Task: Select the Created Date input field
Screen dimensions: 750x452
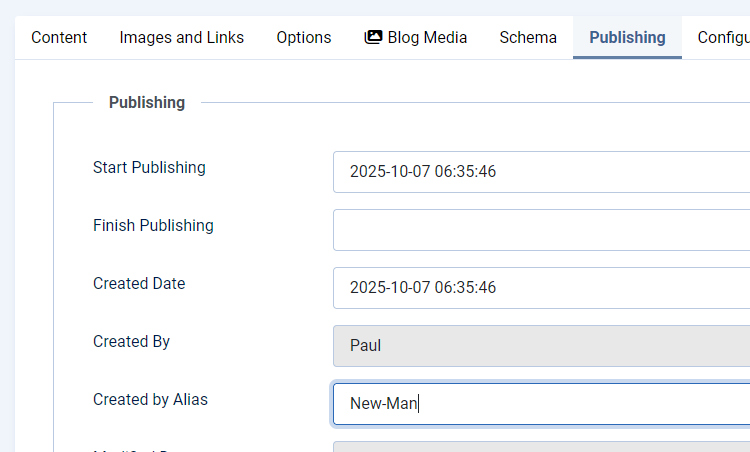Action: coord(540,288)
